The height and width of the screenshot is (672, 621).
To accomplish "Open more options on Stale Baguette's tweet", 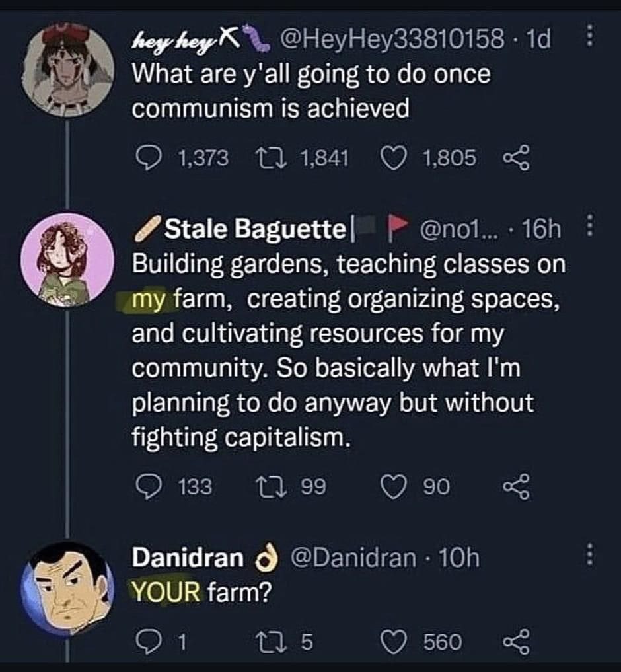I will (591, 229).
